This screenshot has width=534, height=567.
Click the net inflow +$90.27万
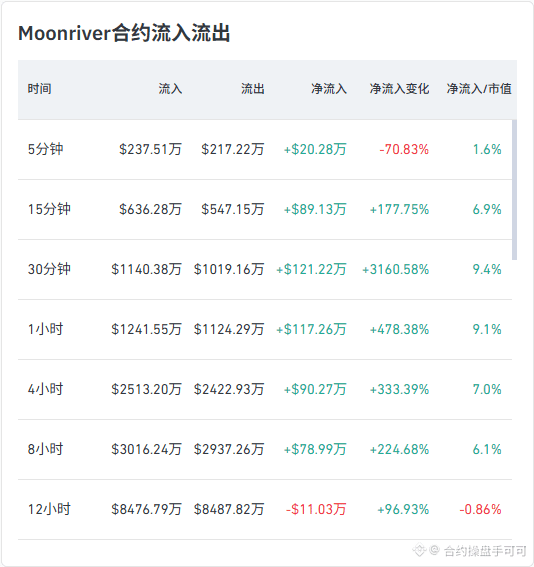pyautogui.click(x=315, y=389)
